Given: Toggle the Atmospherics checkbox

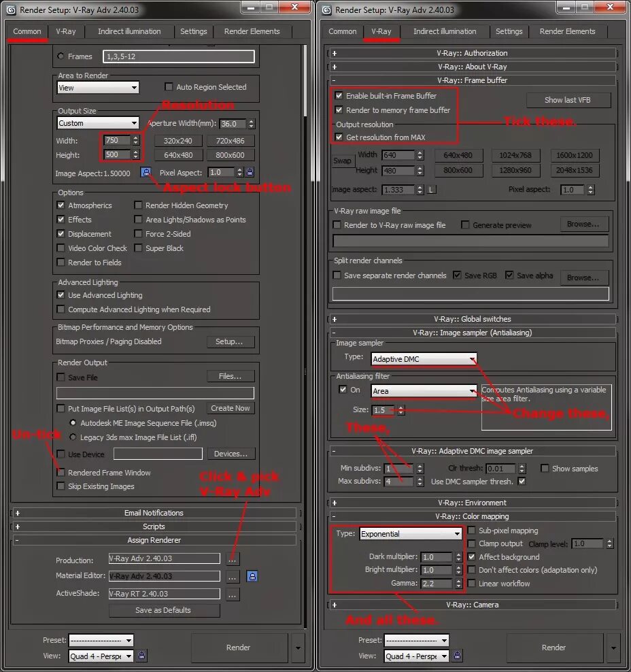Looking at the screenshot, I should point(61,205).
